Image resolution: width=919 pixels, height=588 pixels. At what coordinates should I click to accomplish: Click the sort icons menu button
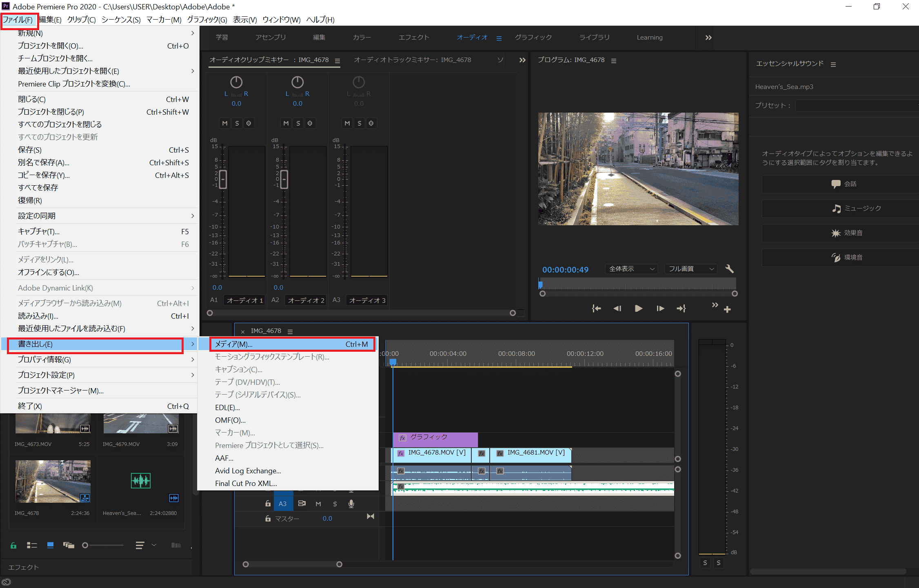(x=140, y=545)
